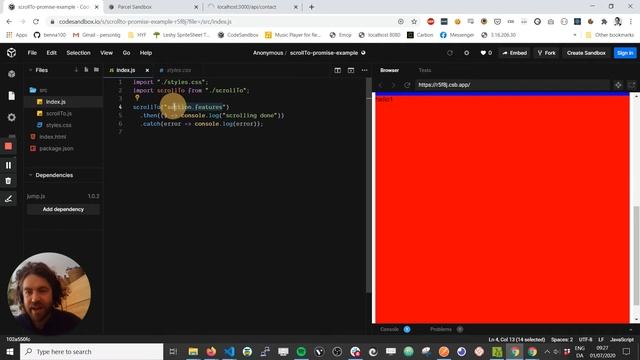This screenshot has width=640, height=360.
Task: Open the CodeSandbox logo home
Action: tap(11, 53)
